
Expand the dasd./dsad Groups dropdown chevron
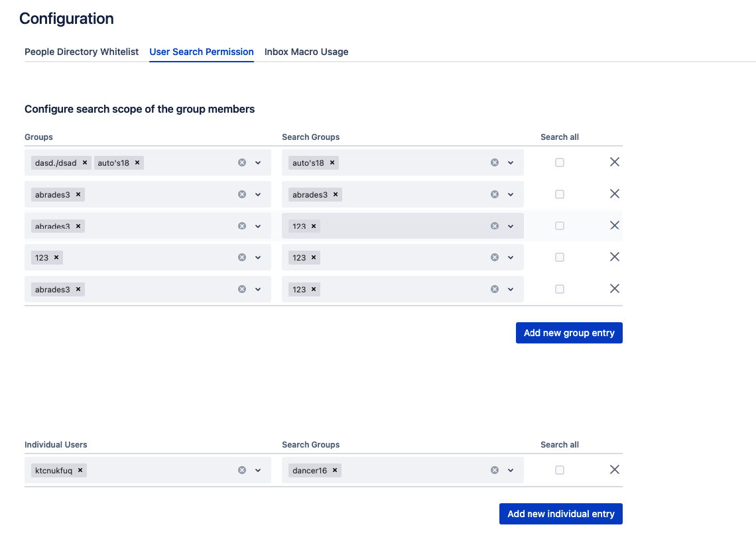258,162
